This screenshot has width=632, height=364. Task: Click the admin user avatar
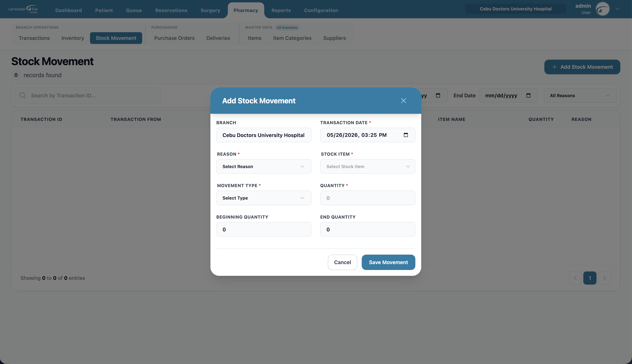click(x=603, y=9)
